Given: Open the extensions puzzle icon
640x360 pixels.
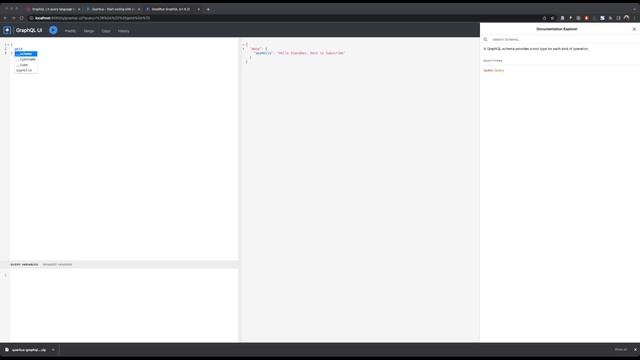Looking at the screenshot, I should point(611,18).
